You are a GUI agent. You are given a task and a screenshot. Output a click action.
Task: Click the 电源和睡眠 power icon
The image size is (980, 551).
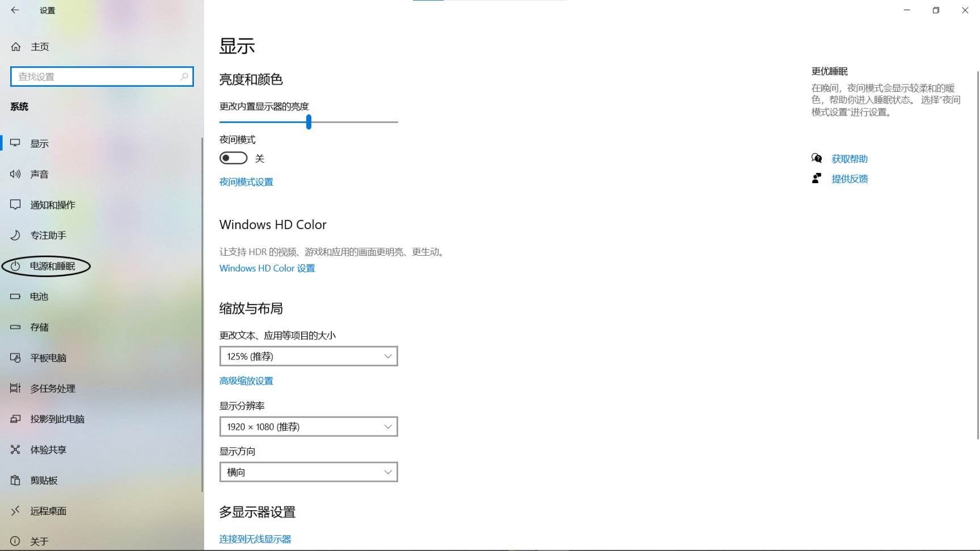pyautogui.click(x=15, y=266)
